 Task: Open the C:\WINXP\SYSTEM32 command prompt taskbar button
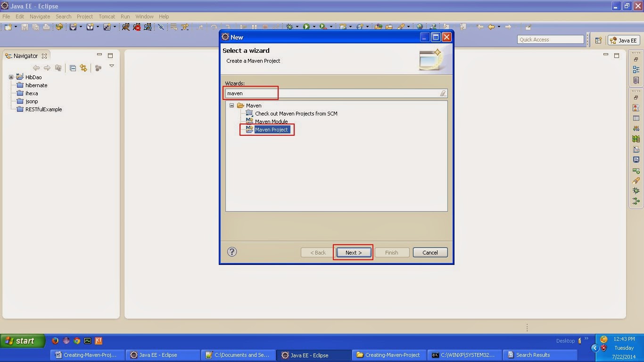tap(465, 355)
